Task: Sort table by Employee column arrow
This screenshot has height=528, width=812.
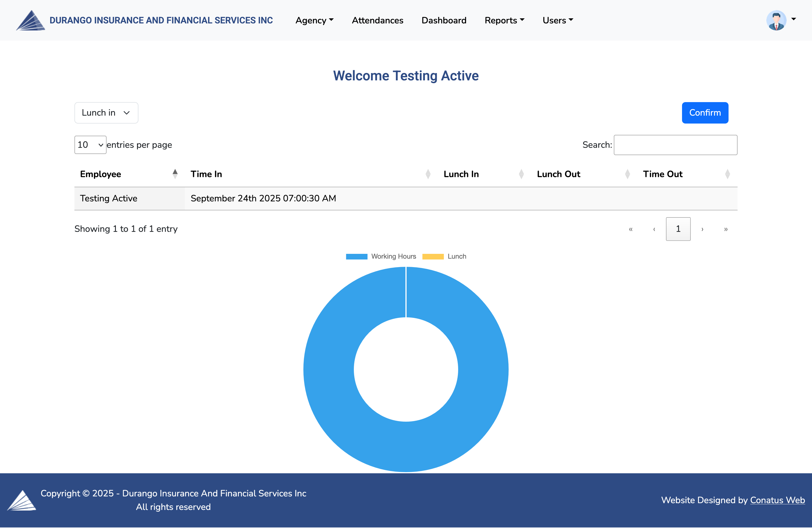Action: coord(175,174)
